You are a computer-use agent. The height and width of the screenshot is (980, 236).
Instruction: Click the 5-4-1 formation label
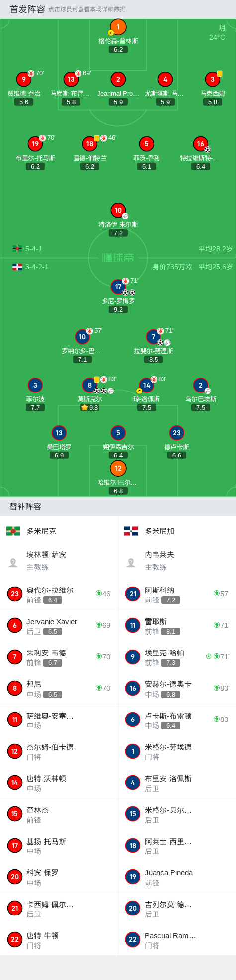pyautogui.click(x=34, y=249)
